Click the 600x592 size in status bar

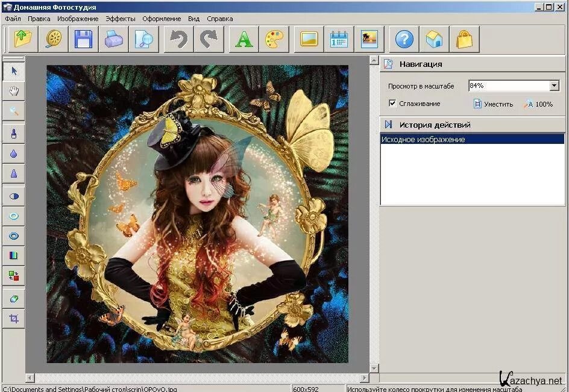[306, 389]
